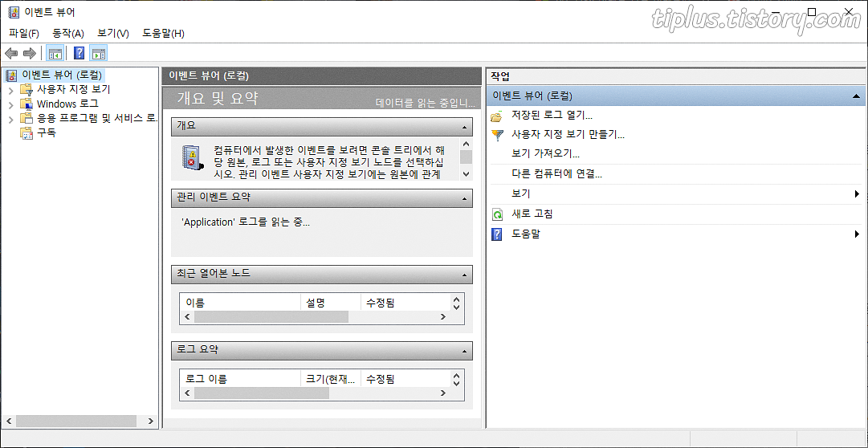868x448 pixels.
Task: Click the 저장된 로그 열기 folder icon
Action: click(x=497, y=116)
